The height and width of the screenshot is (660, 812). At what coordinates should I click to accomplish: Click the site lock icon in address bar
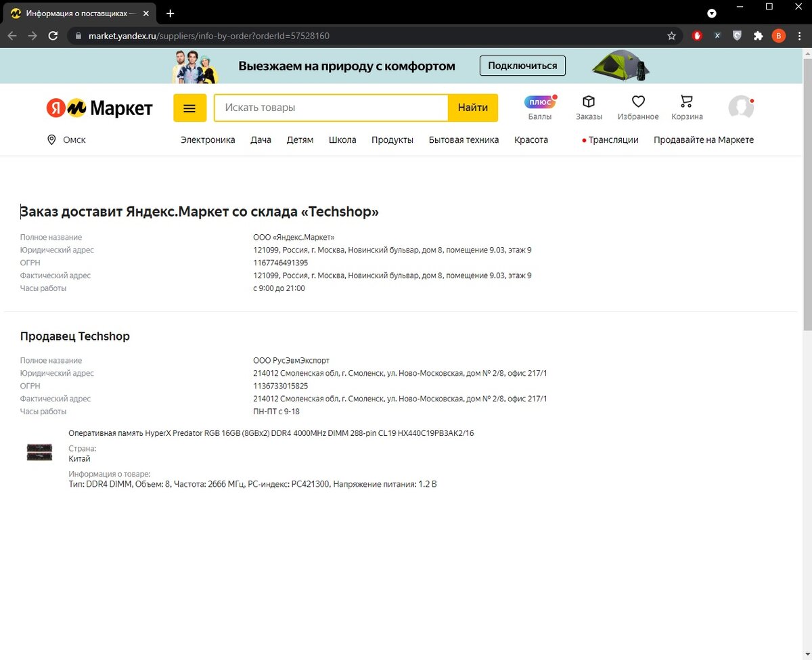[x=78, y=36]
